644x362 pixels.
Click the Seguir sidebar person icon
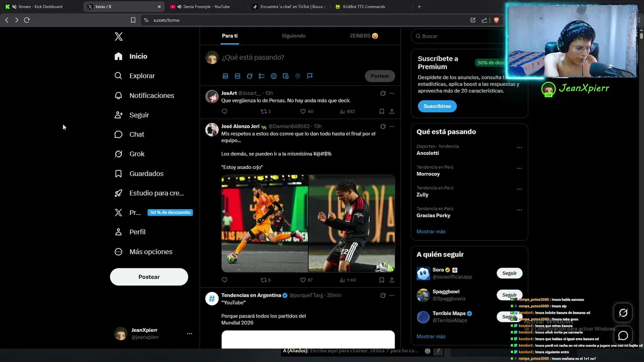coord(118,115)
